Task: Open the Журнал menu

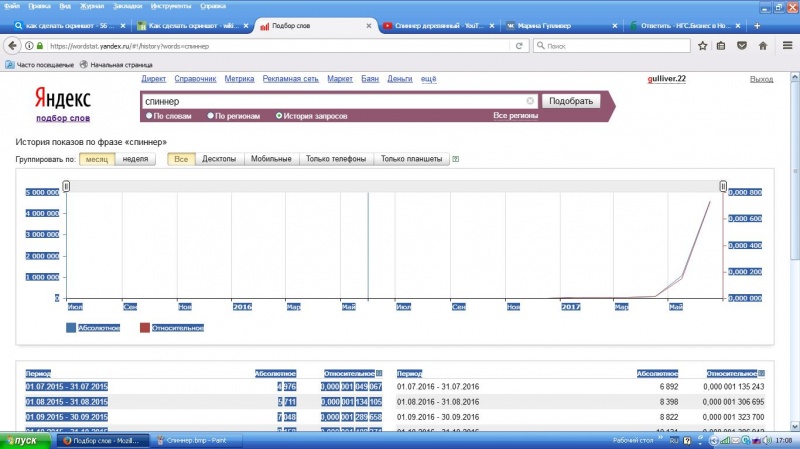Action: pos(92,6)
